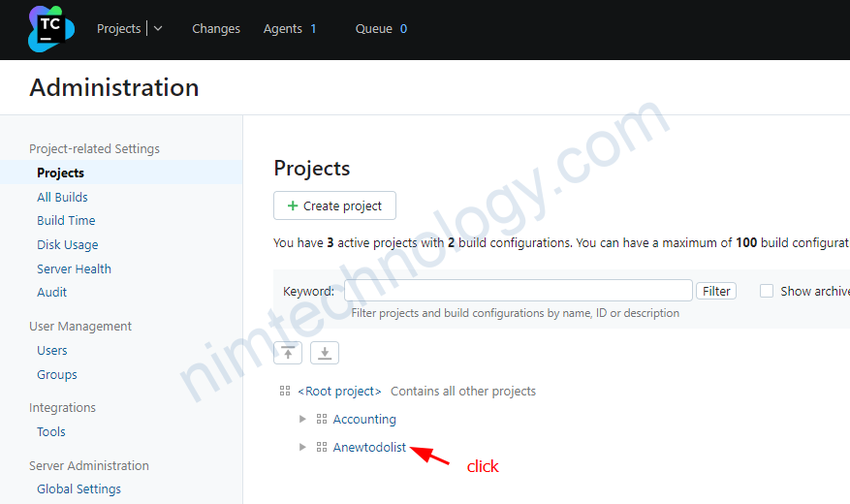The image size is (850, 504).
Task: Click the TeamCity logo icon
Action: (51, 29)
